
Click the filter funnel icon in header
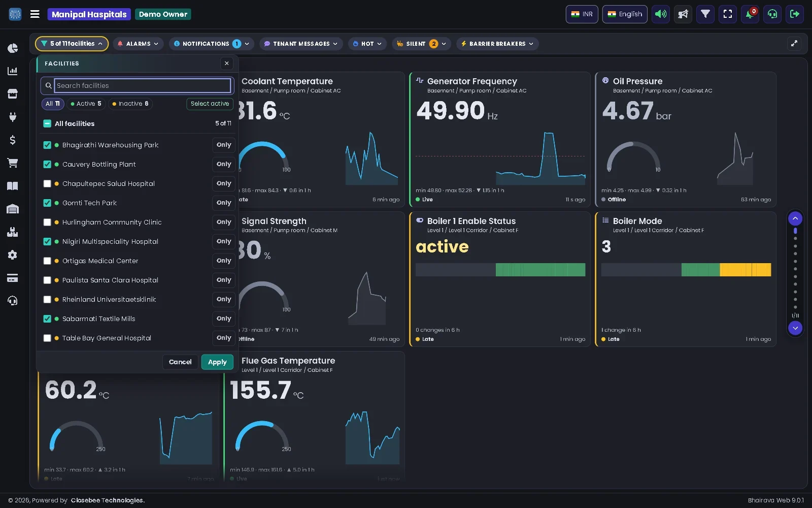(x=705, y=14)
